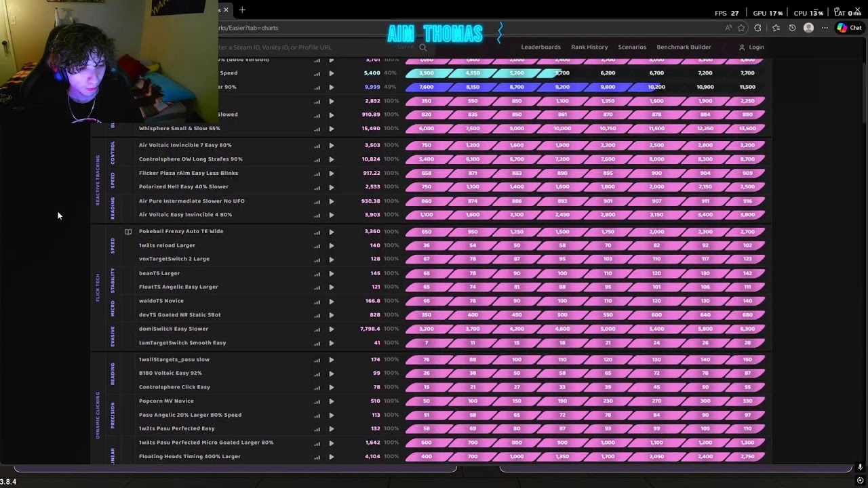Image resolution: width=868 pixels, height=488 pixels.
Task: Open the chart for FloatTS Angelic Easy Larger
Action: (x=317, y=287)
